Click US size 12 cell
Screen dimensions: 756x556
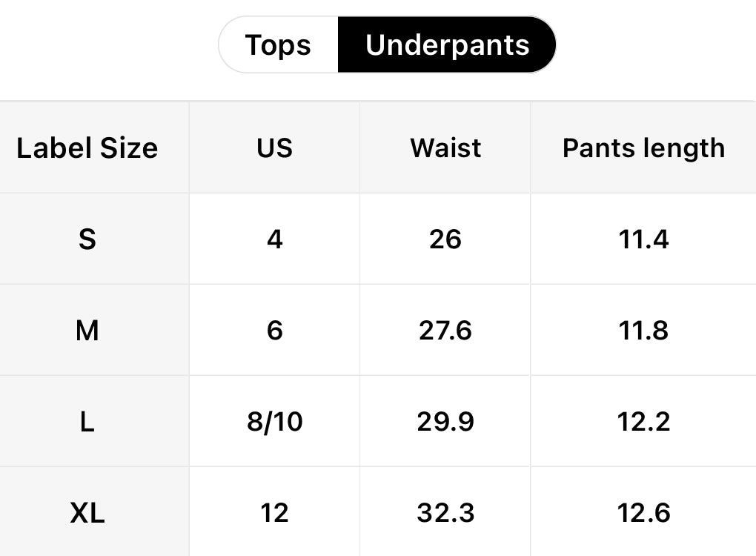point(275,513)
